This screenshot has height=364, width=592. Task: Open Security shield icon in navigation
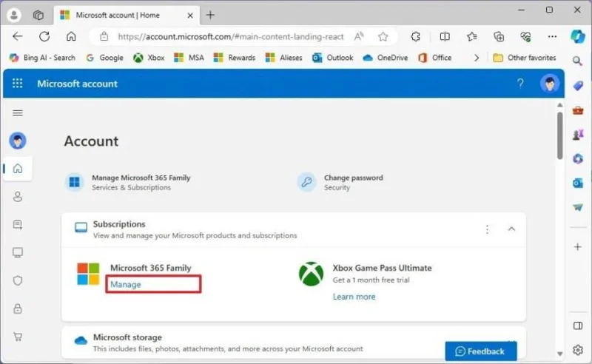point(18,280)
